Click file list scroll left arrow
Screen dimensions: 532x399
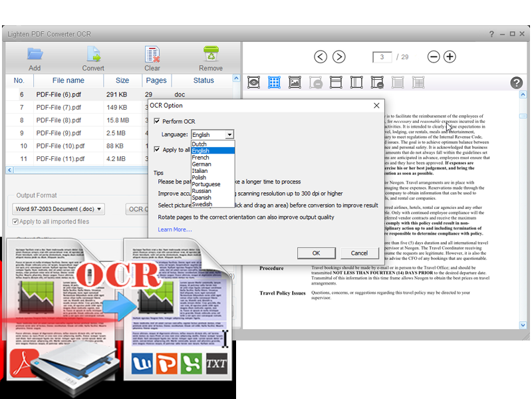click(9, 170)
